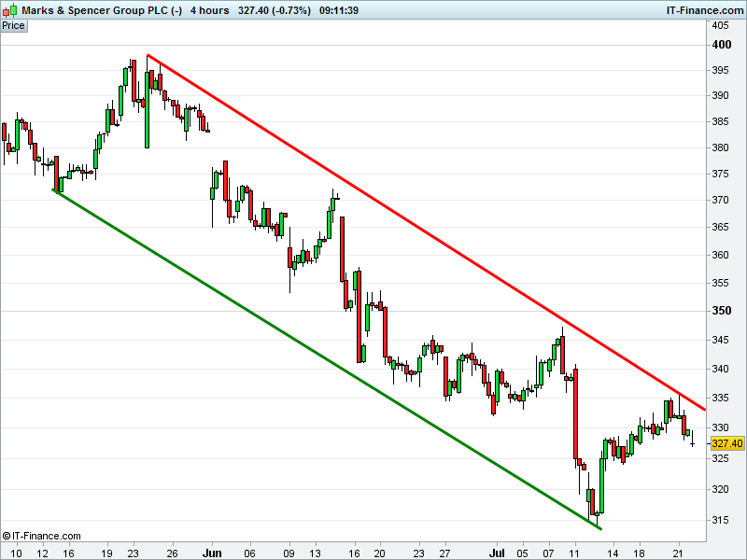Click the candlestick chart icon in title bar

click(10, 9)
